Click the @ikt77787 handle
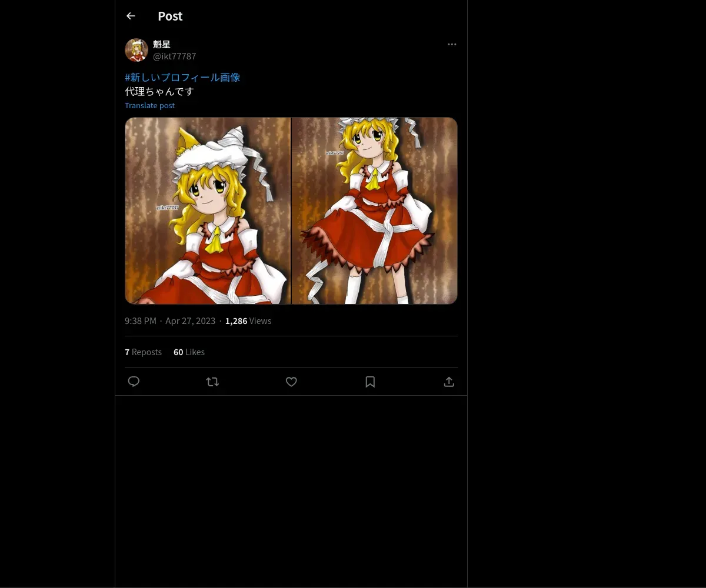 tap(175, 56)
